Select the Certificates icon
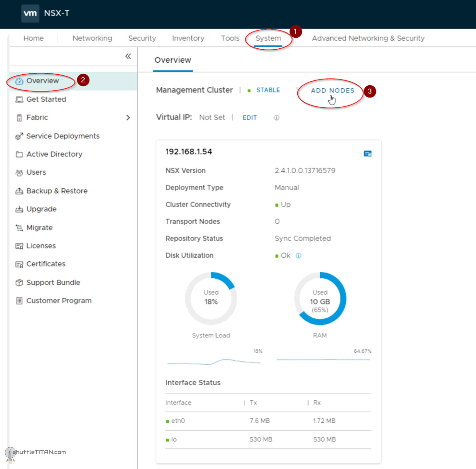This screenshot has height=469, width=476. coord(19,264)
